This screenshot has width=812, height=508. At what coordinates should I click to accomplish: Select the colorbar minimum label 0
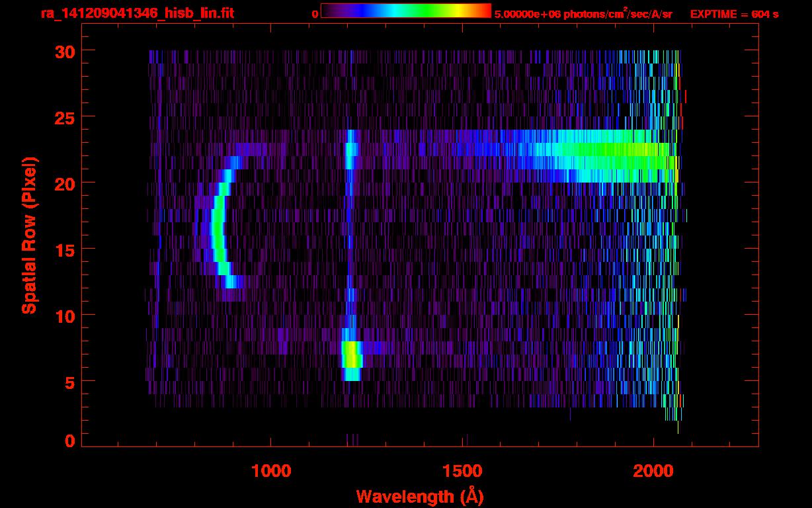[x=315, y=14]
